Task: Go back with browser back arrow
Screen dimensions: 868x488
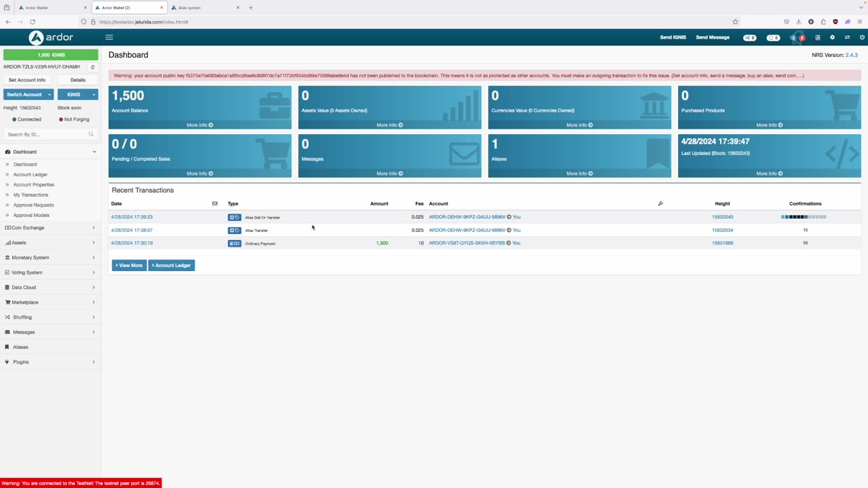Action: pyautogui.click(x=7, y=22)
